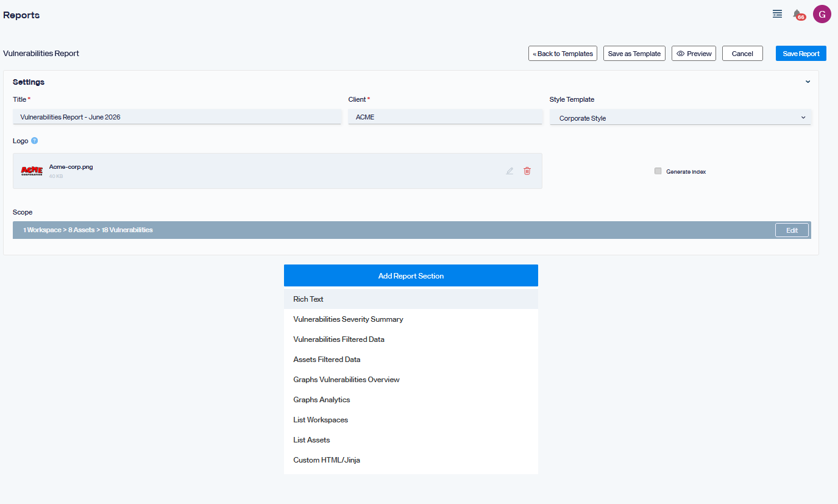Collapse the Settings panel chevron
Image resolution: width=838 pixels, height=504 pixels.
tap(808, 82)
